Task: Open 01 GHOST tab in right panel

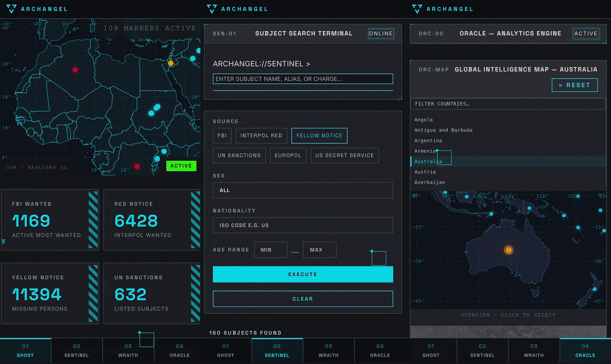Action: pyautogui.click(x=431, y=351)
